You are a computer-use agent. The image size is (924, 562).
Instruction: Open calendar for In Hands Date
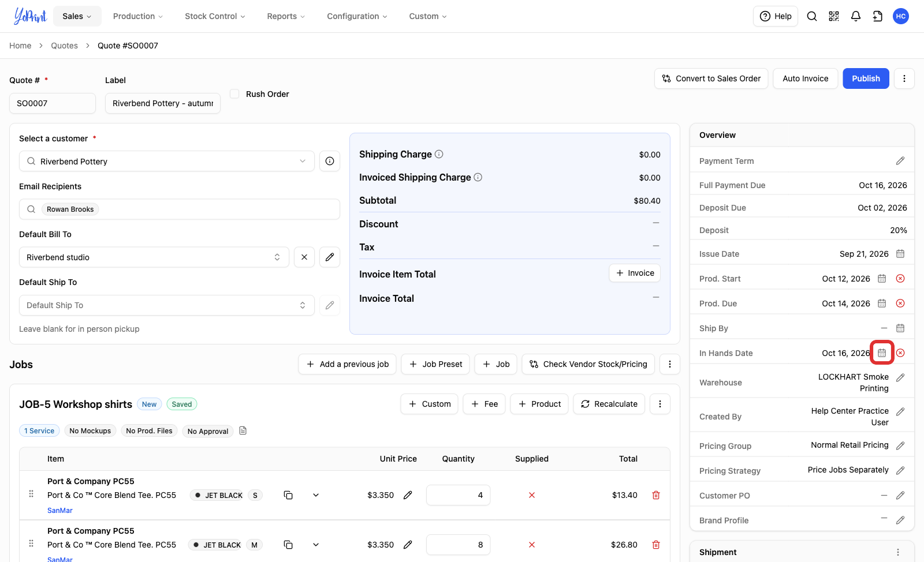882,353
